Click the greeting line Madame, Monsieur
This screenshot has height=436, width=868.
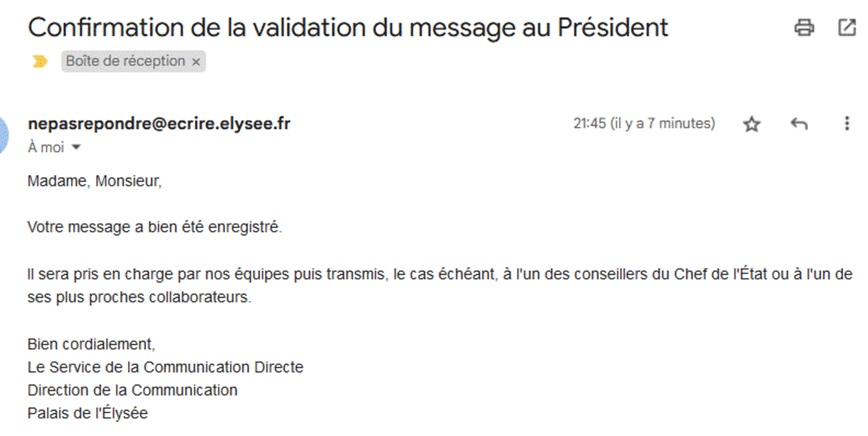[94, 181]
